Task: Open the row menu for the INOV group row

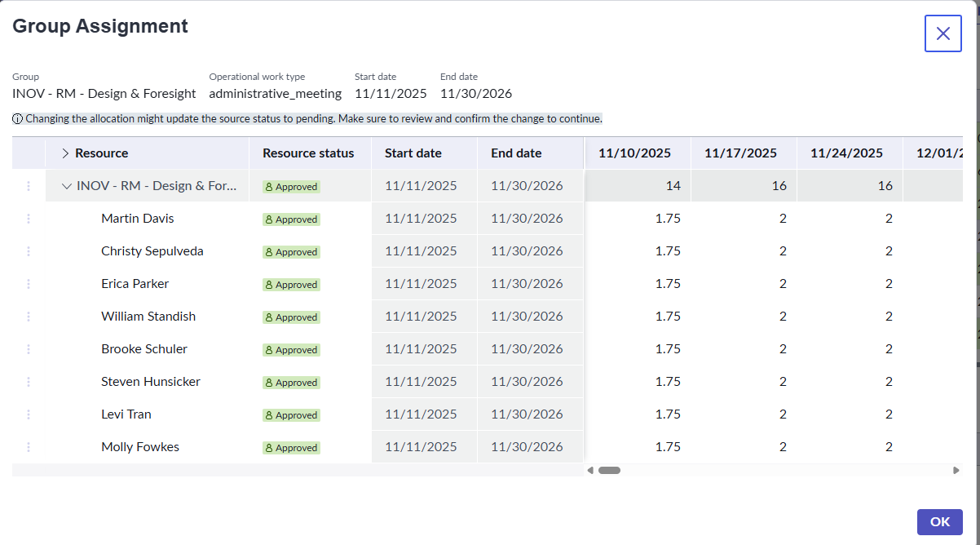Action: pos(29,186)
